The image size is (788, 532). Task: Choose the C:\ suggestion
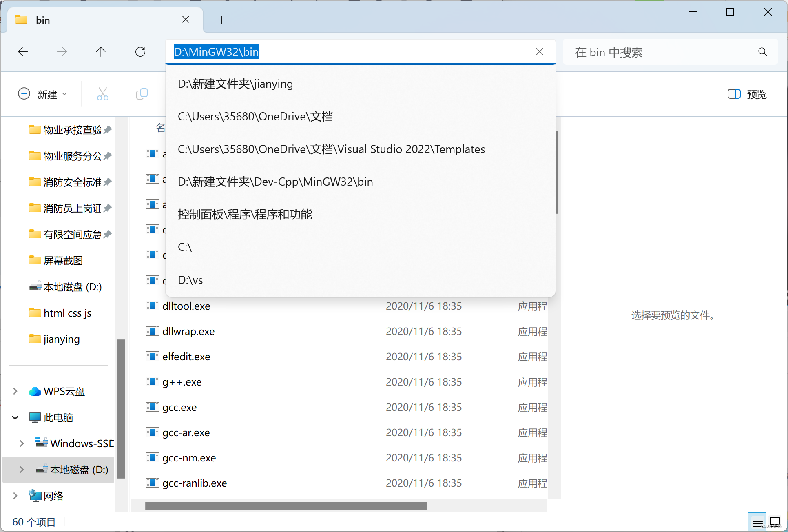[361, 247]
